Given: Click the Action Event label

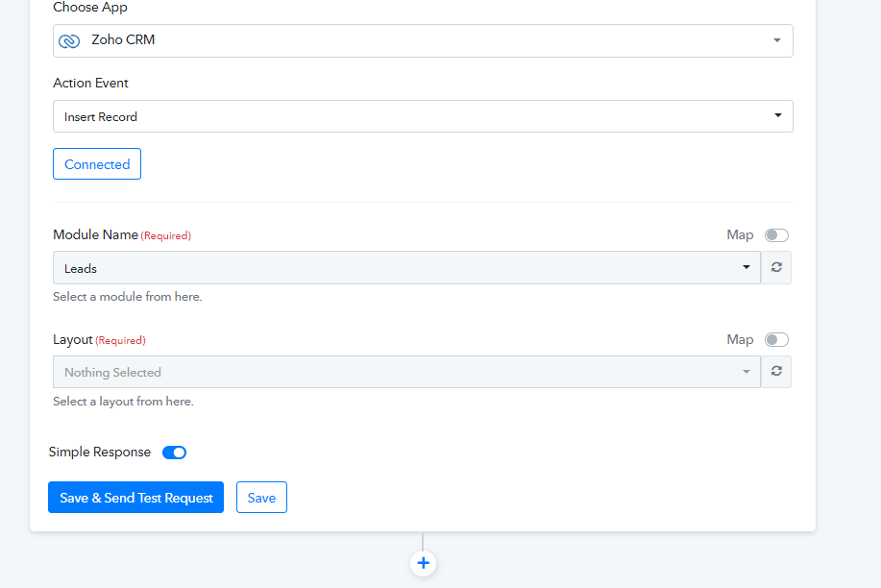Looking at the screenshot, I should click(x=90, y=83).
